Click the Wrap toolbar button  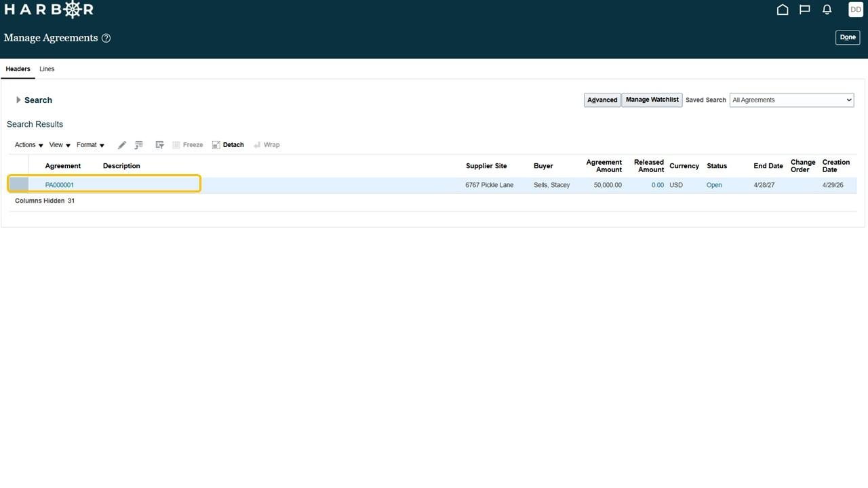coord(267,145)
